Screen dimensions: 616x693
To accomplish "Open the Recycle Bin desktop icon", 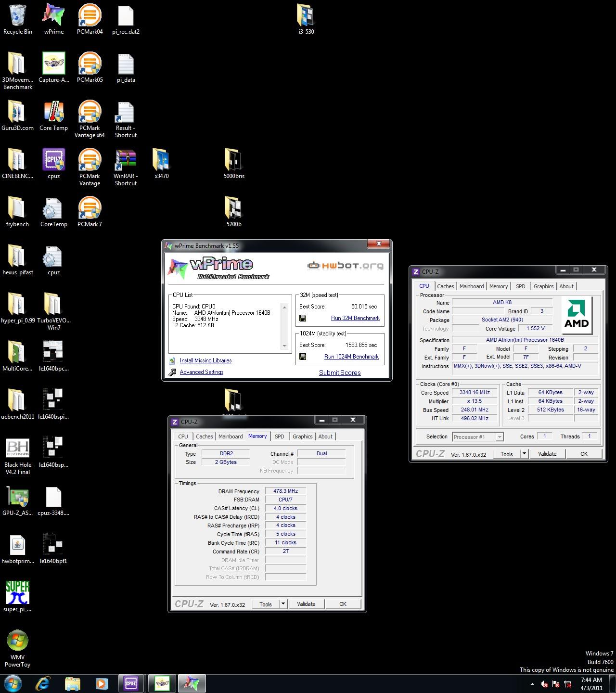I will point(18,19).
